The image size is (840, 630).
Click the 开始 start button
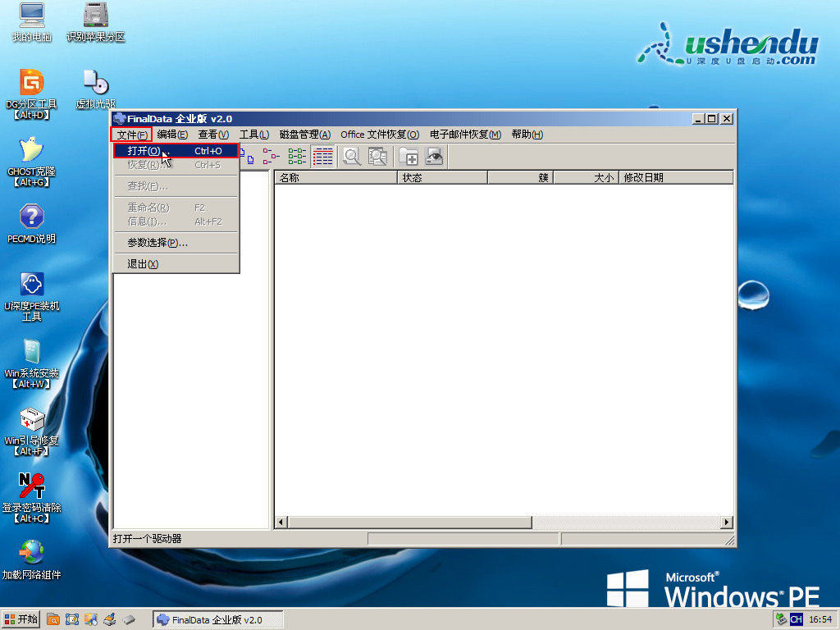(21, 619)
